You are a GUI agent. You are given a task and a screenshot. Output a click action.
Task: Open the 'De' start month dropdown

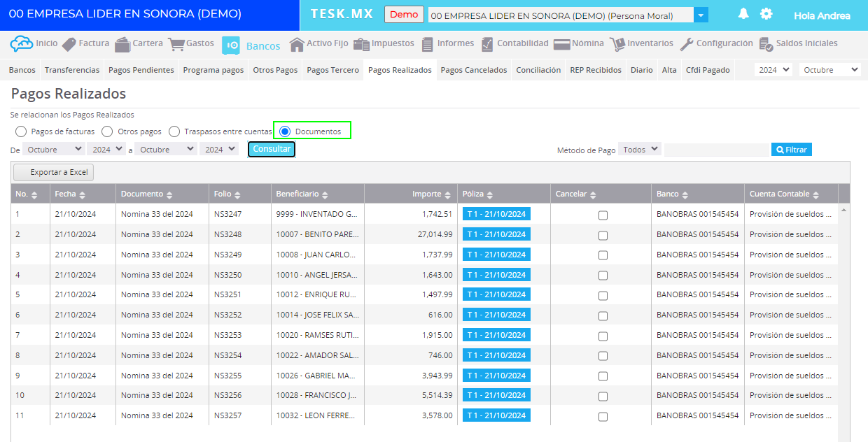54,149
